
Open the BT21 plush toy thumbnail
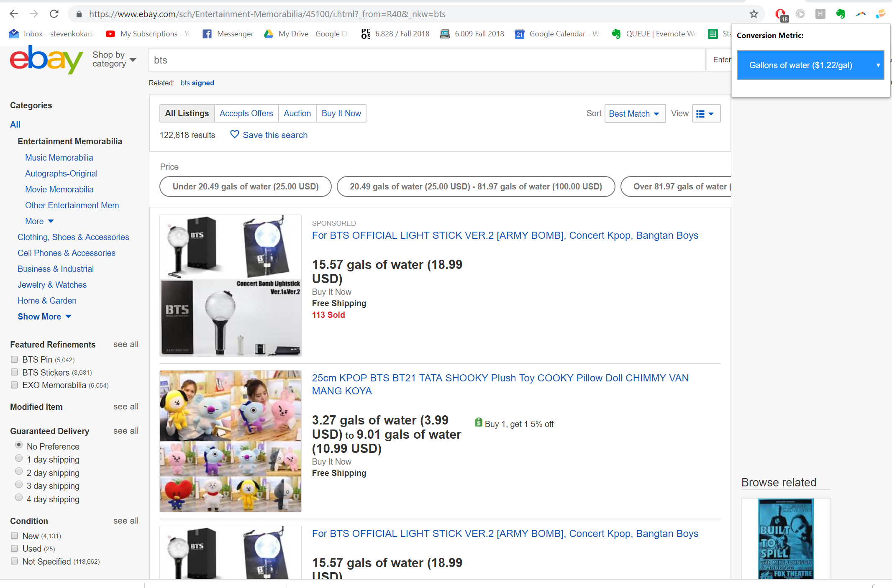click(x=231, y=441)
